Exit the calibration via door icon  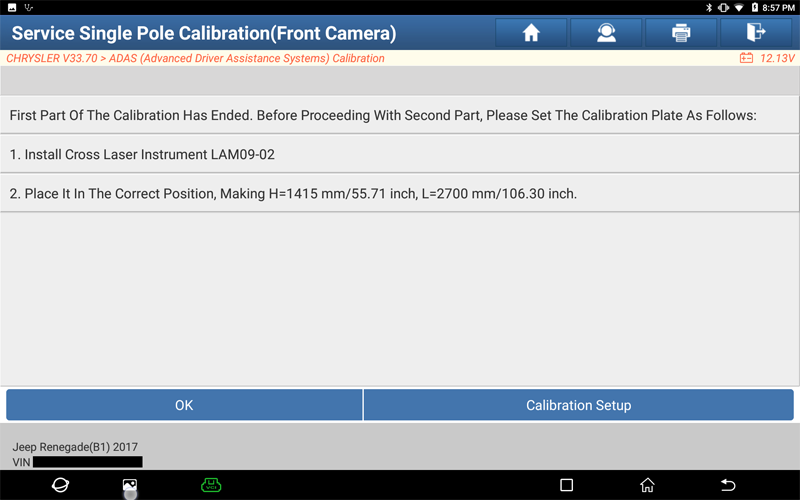756,33
